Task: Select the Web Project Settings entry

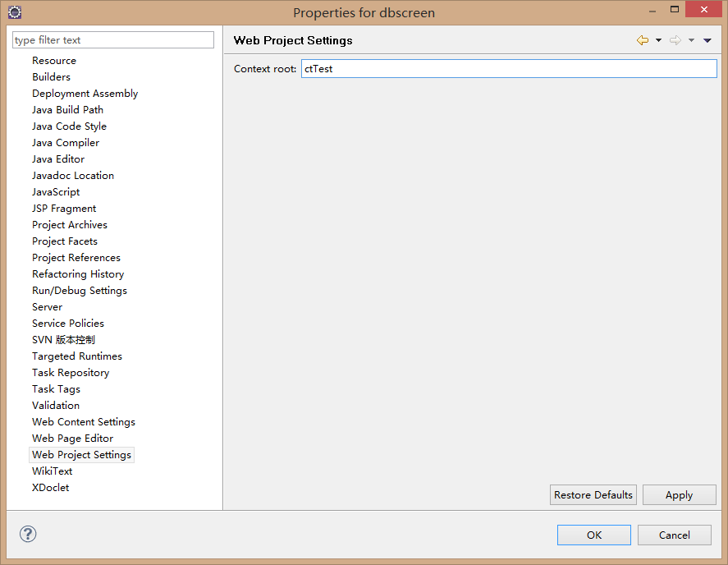Action: pyautogui.click(x=81, y=455)
